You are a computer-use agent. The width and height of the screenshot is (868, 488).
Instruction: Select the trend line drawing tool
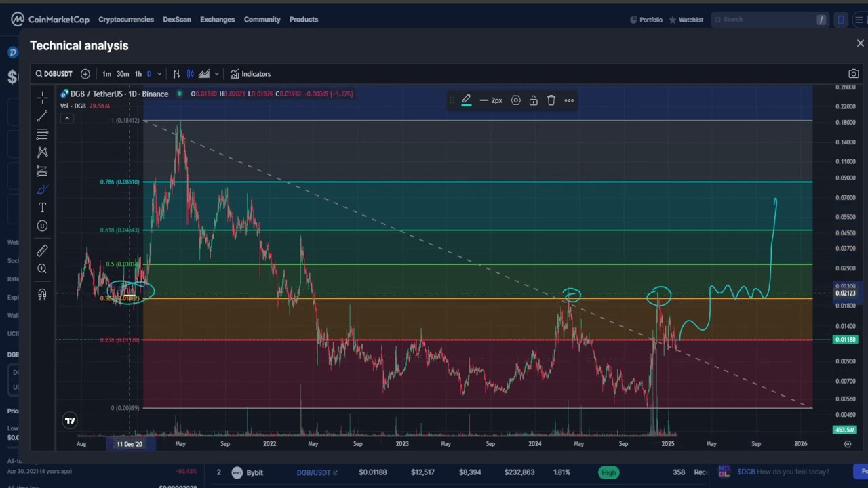click(x=42, y=116)
